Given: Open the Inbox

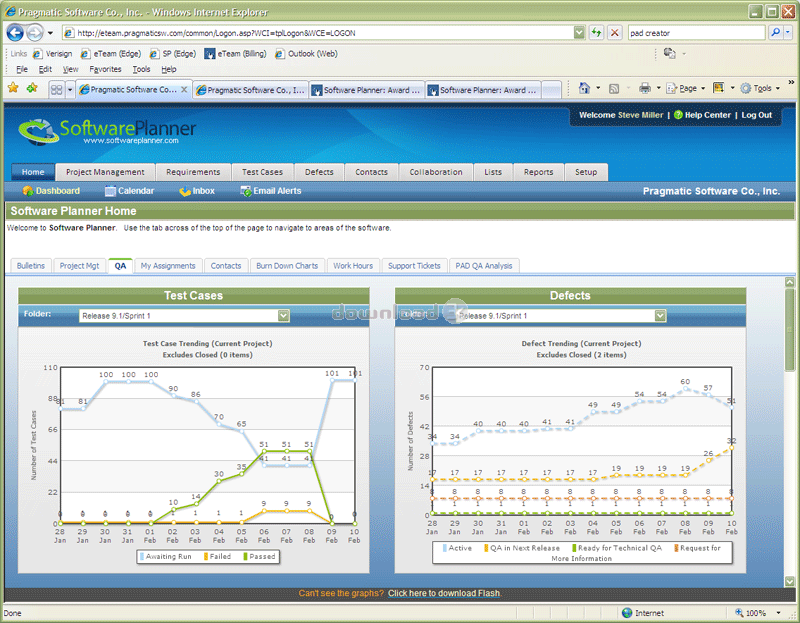Looking at the screenshot, I should (197, 191).
